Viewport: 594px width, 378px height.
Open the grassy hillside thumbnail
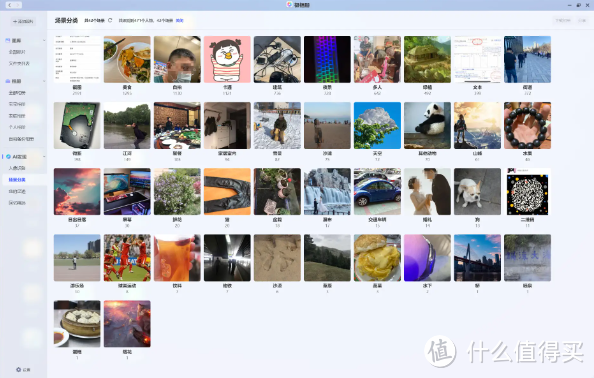tap(327, 258)
